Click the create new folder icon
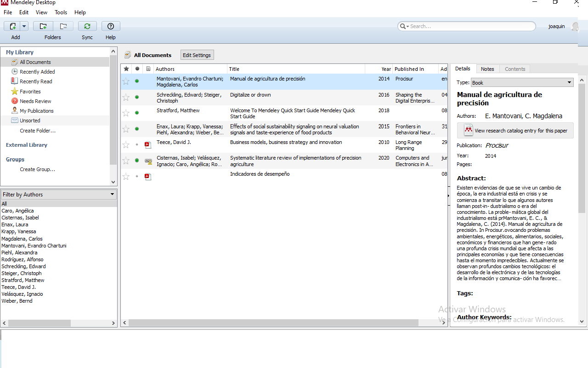 [43, 27]
